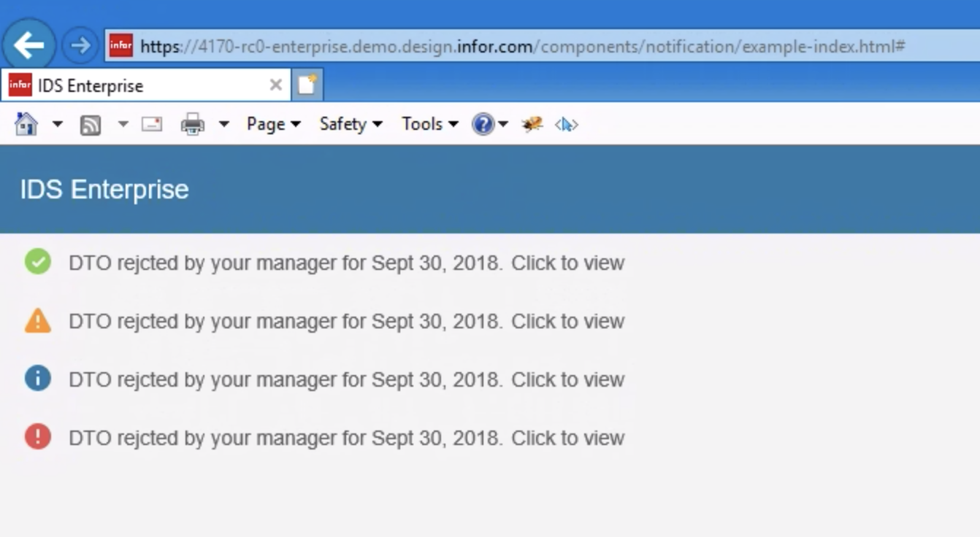Click 'Click to view' in success notification
This screenshot has height=537, width=980.
[x=567, y=263]
